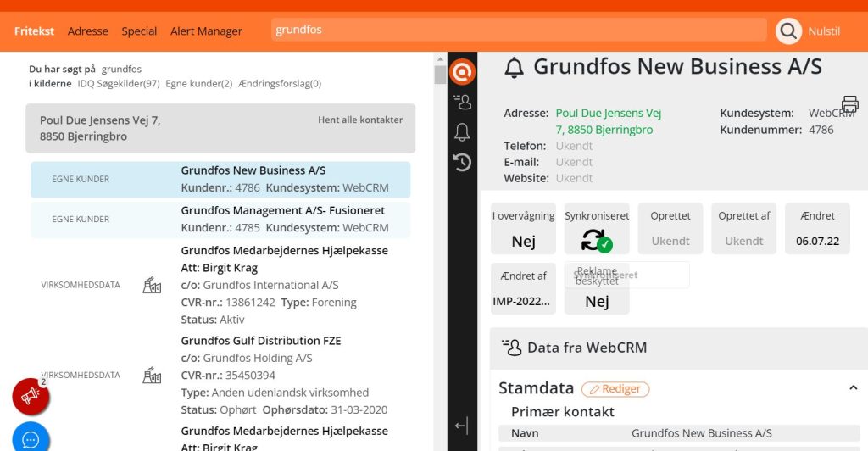The height and width of the screenshot is (451, 868).
Task: Click the Ændret 06.07.22 tile
Action: pyautogui.click(x=817, y=229)
